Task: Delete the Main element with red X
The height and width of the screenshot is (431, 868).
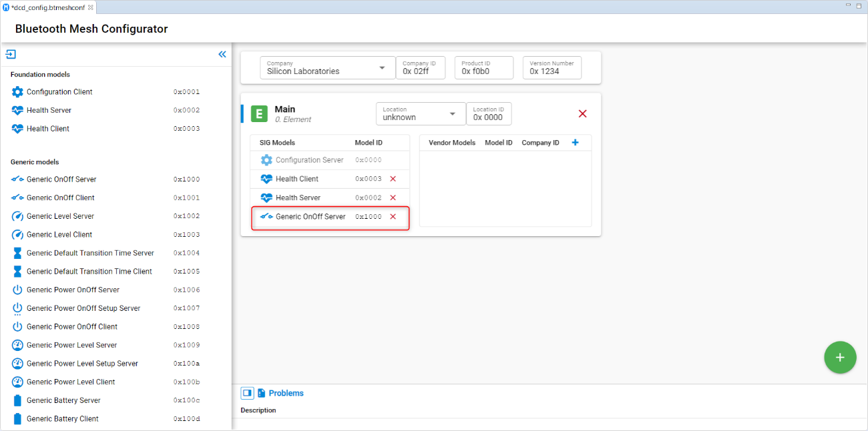Action: (x=582, y=114)
